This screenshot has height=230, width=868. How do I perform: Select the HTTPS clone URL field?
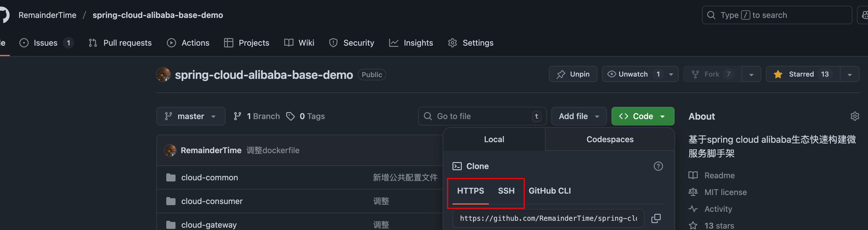(548, 218)
